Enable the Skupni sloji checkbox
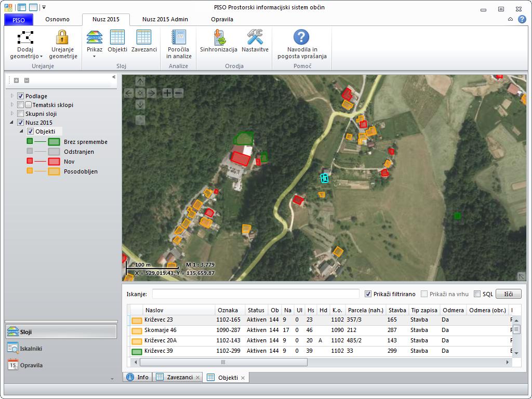 (x=21, y=114)
